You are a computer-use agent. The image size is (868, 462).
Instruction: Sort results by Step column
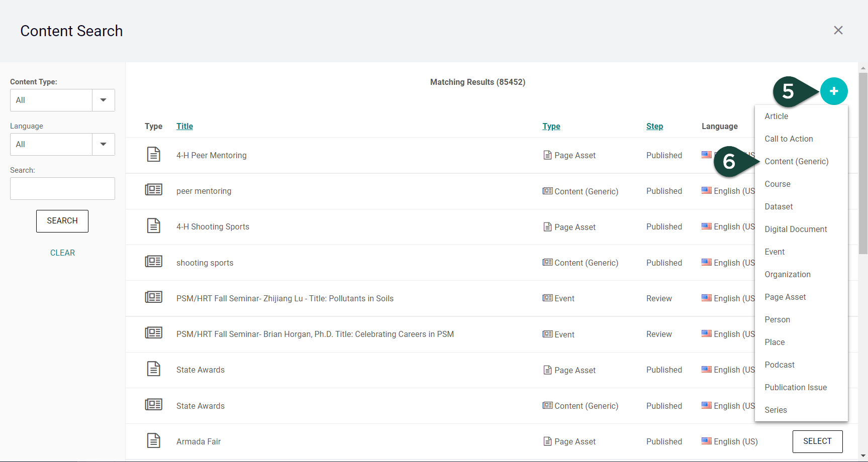[x=654, y=127]
